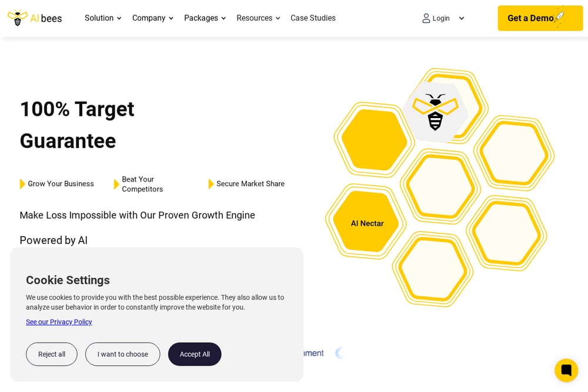Expand the Company dropdown menu

pos(153,18)
